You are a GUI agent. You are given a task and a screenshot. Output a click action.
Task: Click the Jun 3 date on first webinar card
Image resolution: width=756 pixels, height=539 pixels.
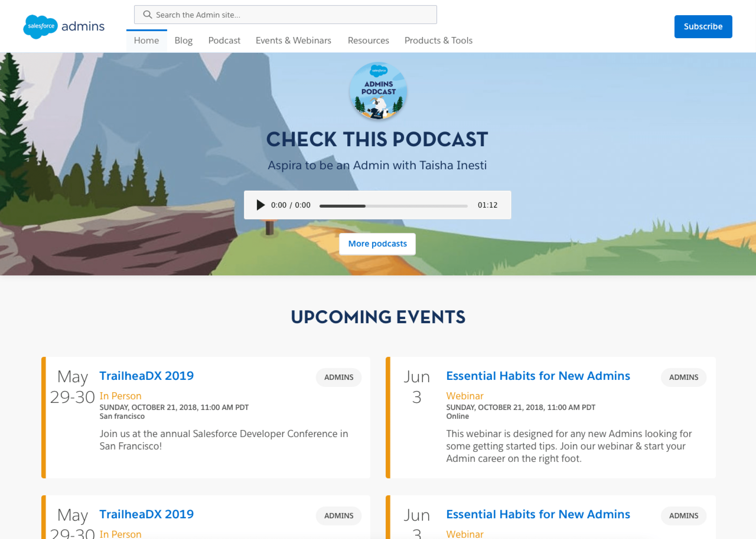click(417, 387)
